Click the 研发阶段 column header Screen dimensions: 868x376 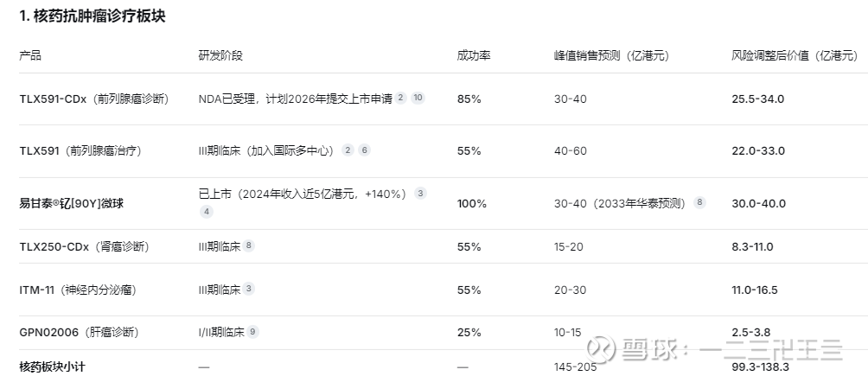coord(220,55)
